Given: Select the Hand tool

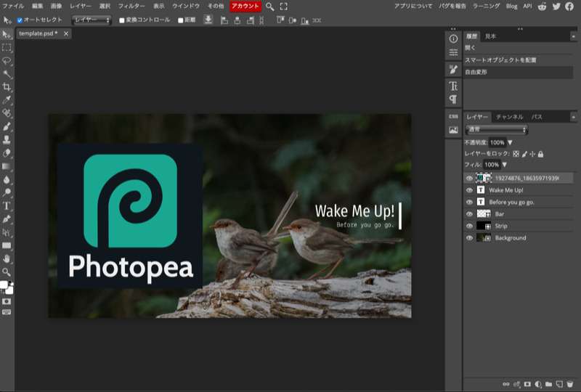Looking at the screenshot, I should [7, 258].
